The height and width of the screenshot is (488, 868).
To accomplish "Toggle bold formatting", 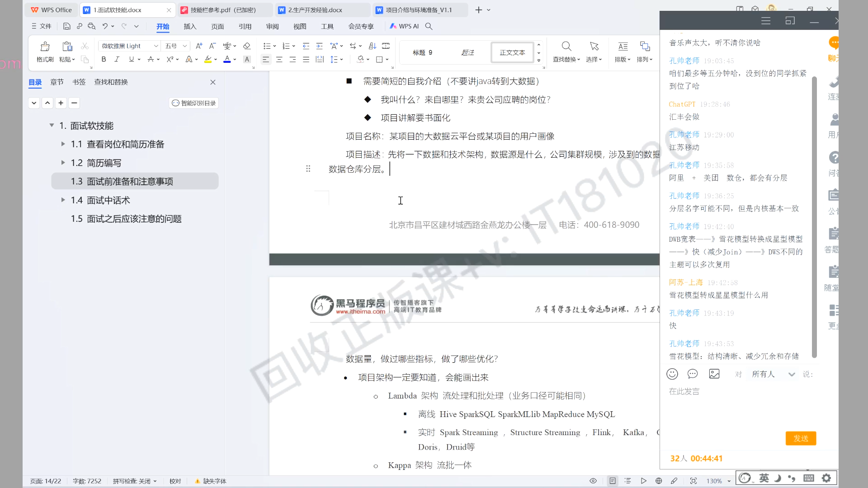I will 104,59.
